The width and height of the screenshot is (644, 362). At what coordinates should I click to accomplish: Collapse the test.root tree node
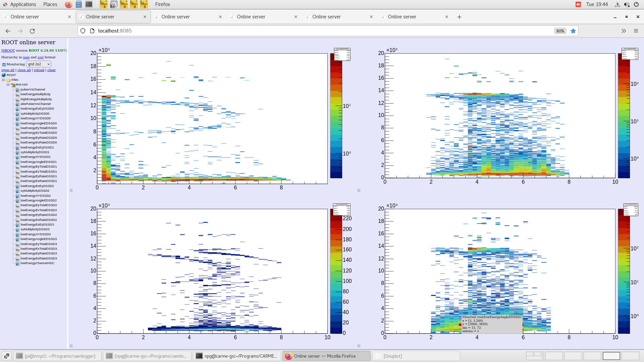pyautogui.click(x=8, y=84)
